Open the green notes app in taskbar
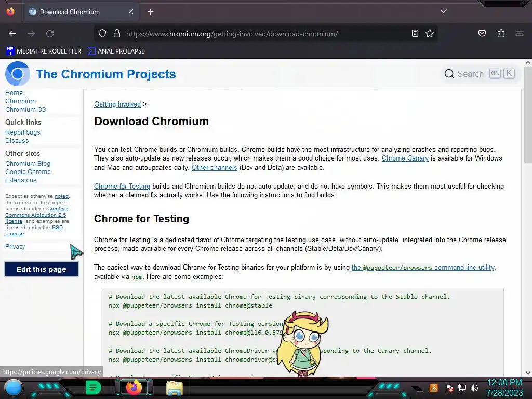The width and height of the screenshot is (532, 399). click(93, 388)
